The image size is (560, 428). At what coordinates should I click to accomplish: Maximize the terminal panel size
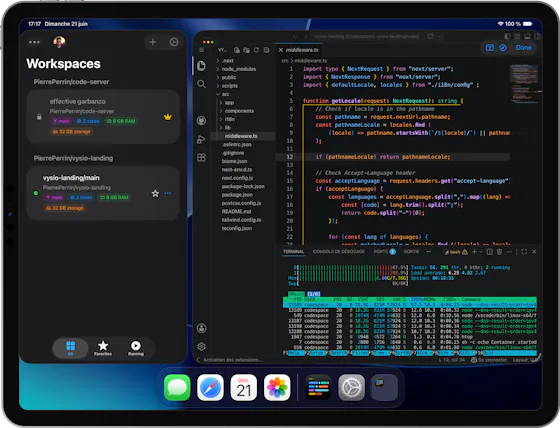tap(524, 252)
